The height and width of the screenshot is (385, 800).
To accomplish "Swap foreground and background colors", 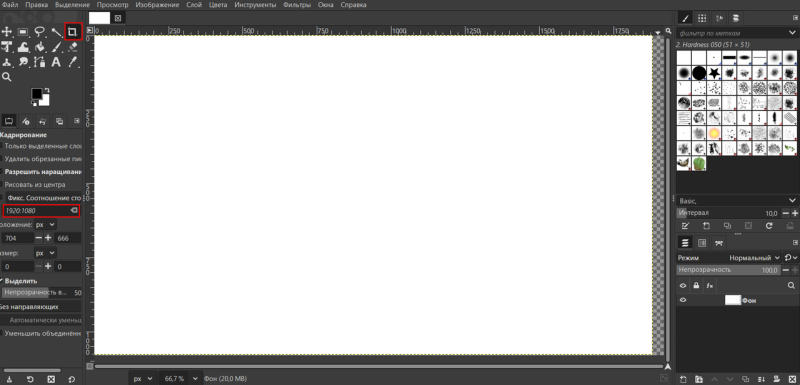I will [47, 90].
